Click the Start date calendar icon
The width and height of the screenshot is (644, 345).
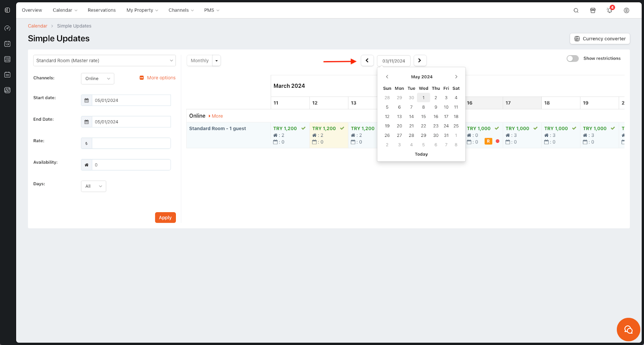click(x=87, y=100)
